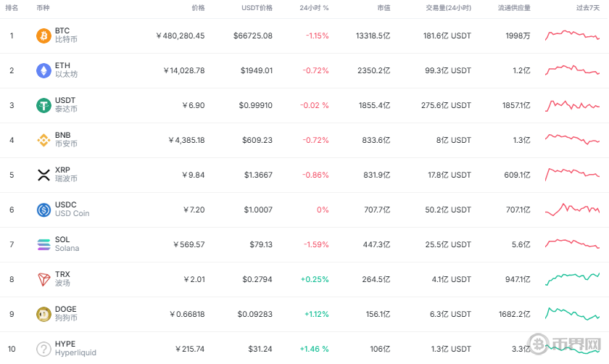View the TRX 7-day sparkline chart

coord(572,279)
